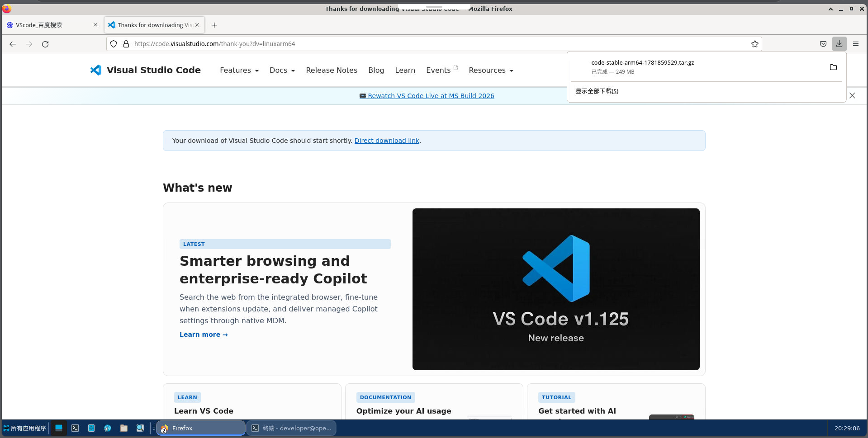Viewport: 868px width, 438px height.
Task: Dismiss the MS Build announcement banner
Action: coord(852,95)
